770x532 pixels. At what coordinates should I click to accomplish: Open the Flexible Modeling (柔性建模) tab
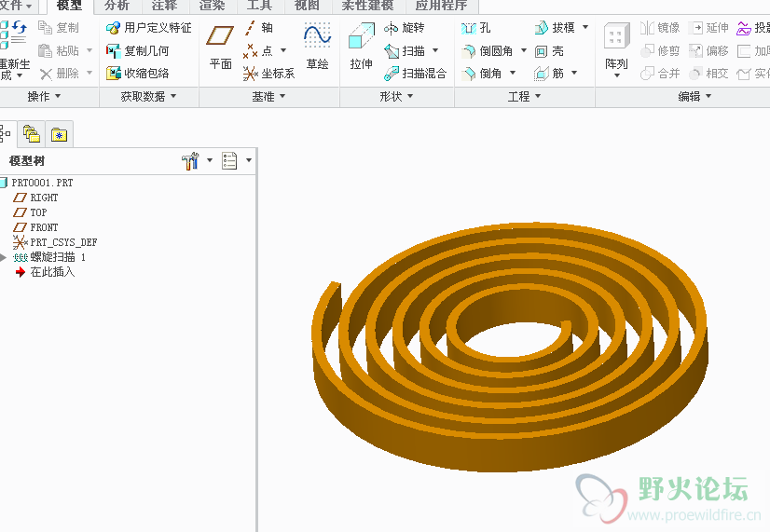pos(368,6)
